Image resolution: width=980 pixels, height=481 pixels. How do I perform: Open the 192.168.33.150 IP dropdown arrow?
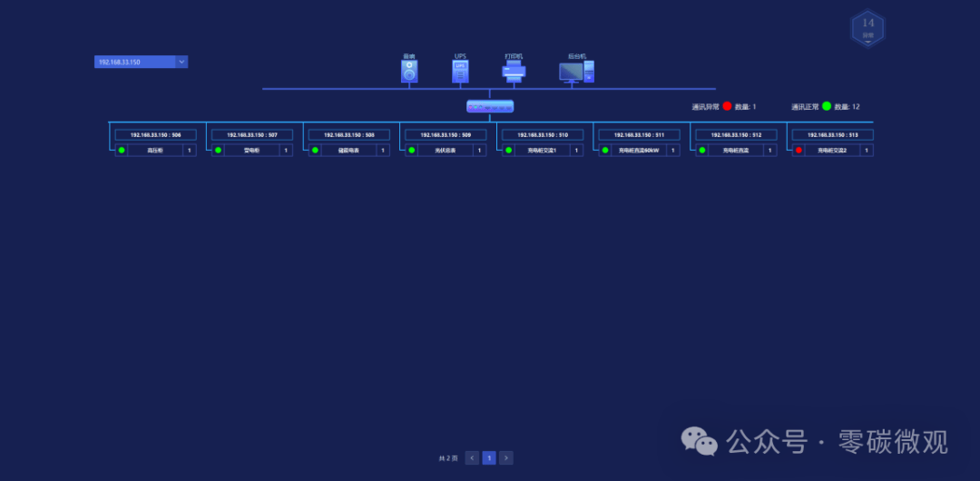tap(181, 62)
